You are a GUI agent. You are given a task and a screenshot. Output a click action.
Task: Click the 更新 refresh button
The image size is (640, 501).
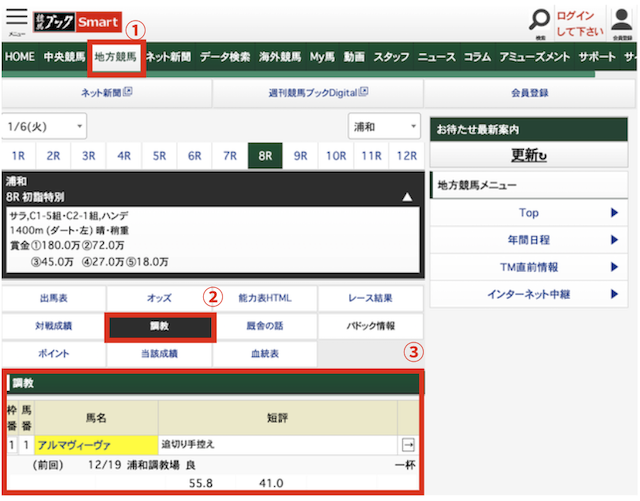tap(529, 155)
